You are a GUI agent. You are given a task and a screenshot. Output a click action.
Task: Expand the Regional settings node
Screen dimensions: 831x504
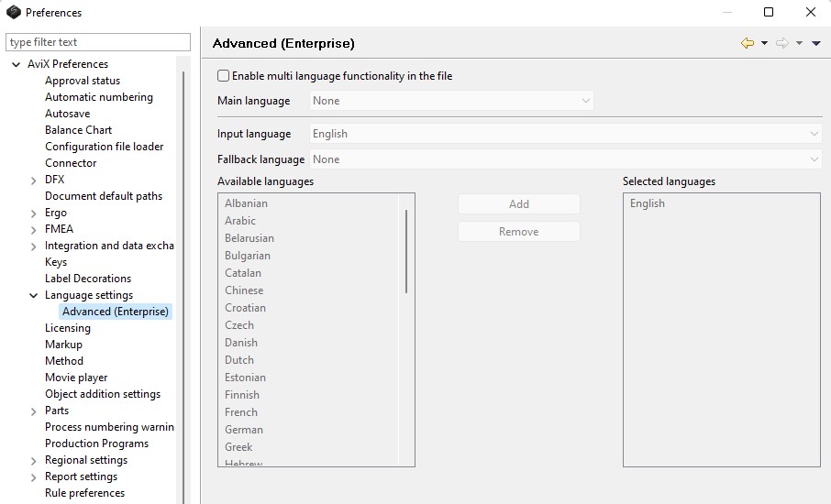(34, 460)
